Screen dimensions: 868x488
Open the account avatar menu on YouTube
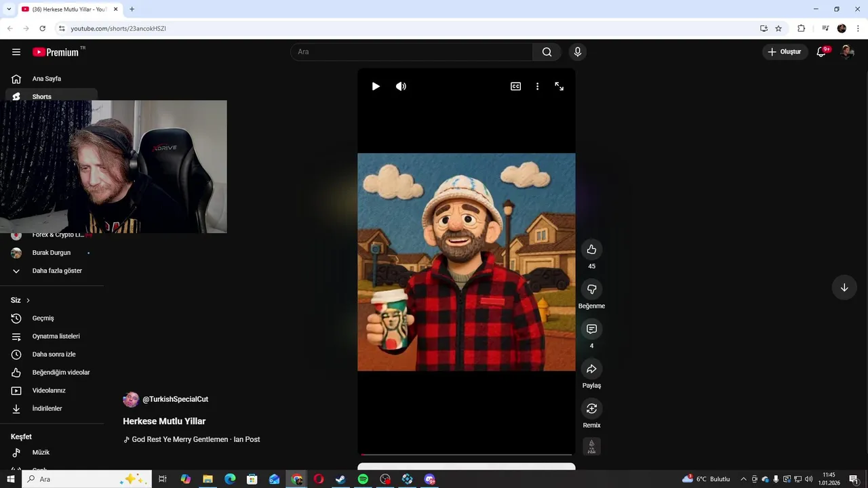pos(847,52)
